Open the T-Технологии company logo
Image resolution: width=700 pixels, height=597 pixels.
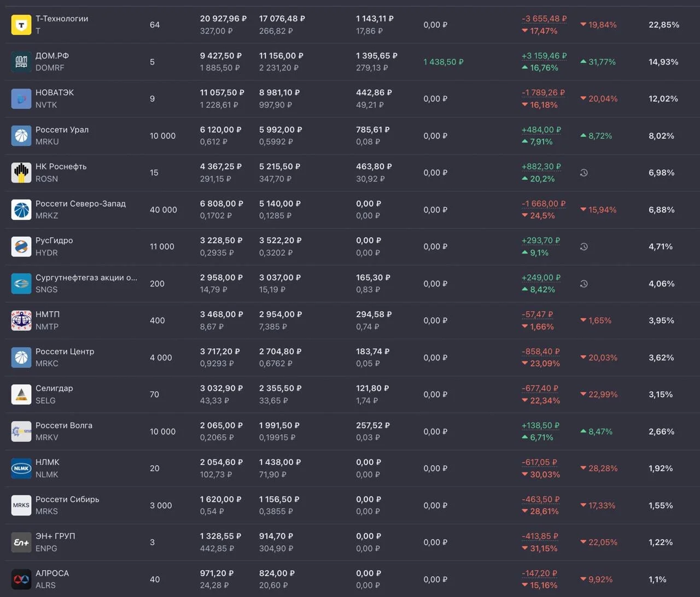pos(21,25)
